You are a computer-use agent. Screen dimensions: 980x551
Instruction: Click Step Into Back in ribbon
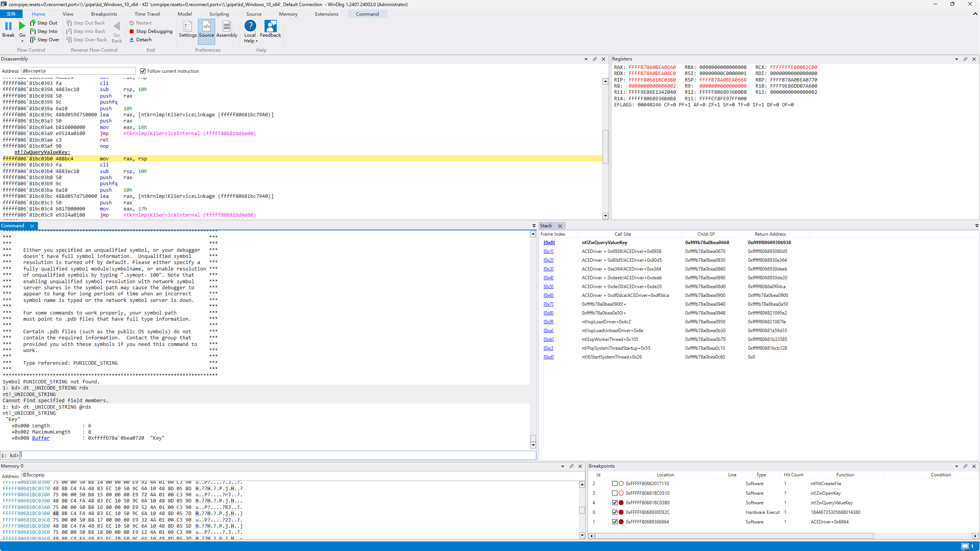[x=86, y=31]
